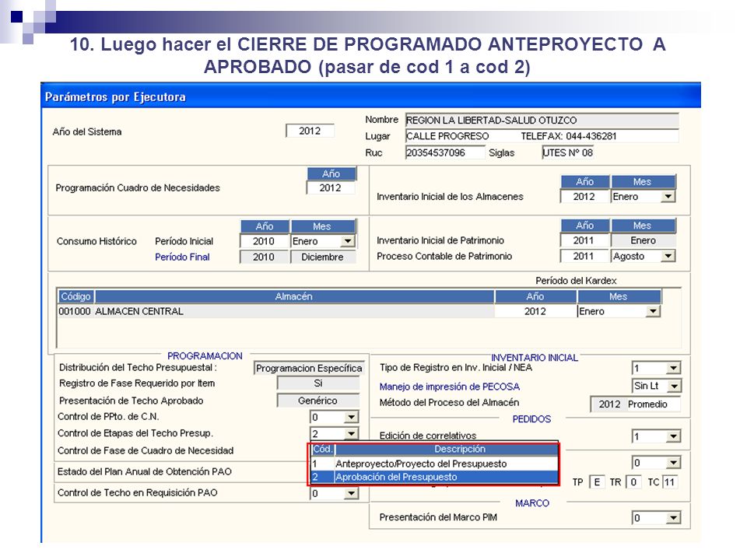Click the Almacén column header
Screen dimensions: 747x560
click(294, 296)
